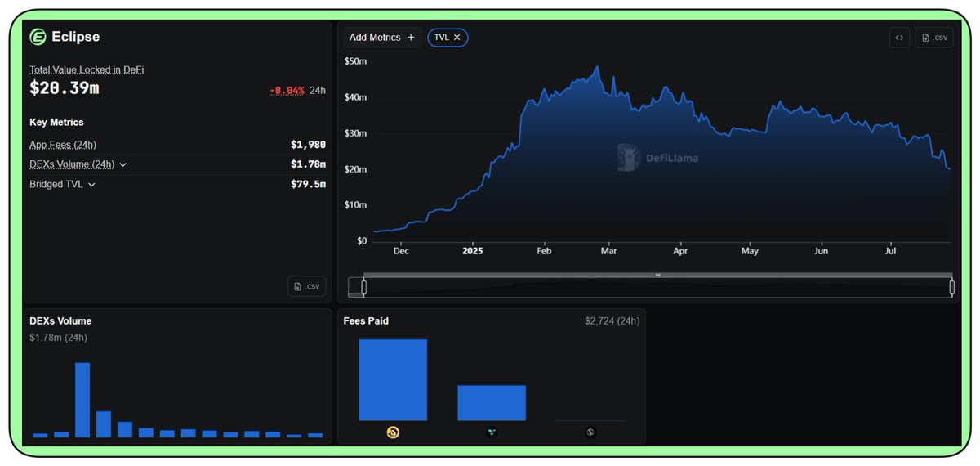The height and width of the screenshot is (466, 980).
Task: Click the tallest bar in DEXs Volume chart
Action: pyautogui.click(x=82, y=400)
